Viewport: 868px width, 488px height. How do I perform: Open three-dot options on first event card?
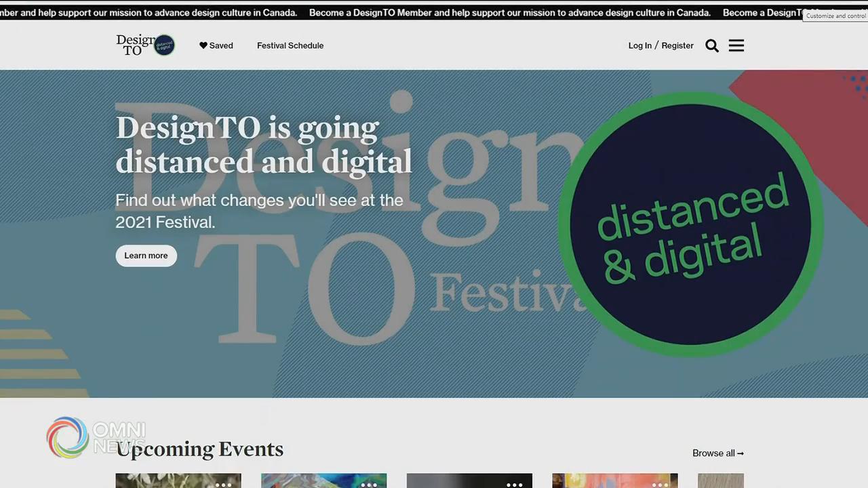(x=223, y=484)
